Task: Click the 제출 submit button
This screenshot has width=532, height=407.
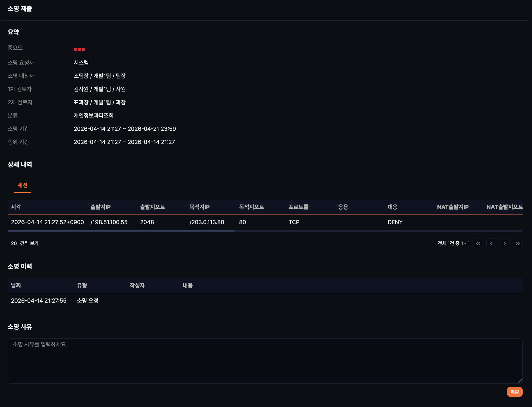Action: tap(514, 392)
